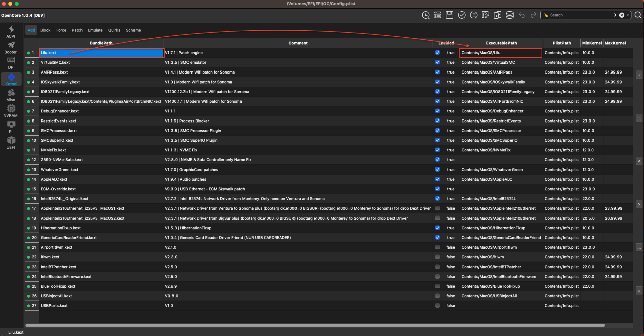The image size is (644, 336).
Task: Click the image edit icon in toolbar
Action: click(485, 15)
